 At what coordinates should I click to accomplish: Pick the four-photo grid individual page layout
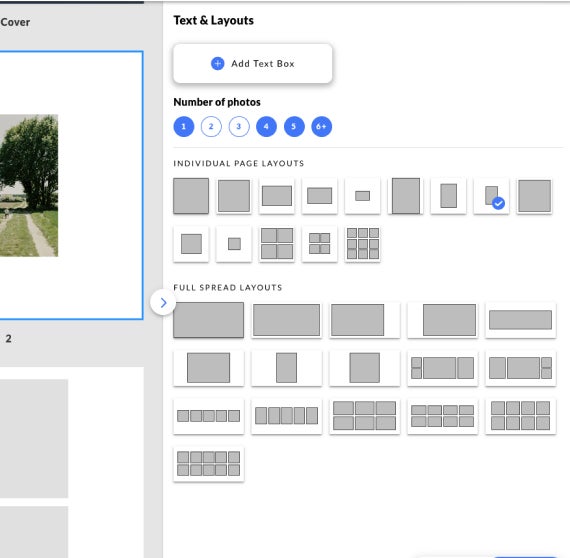point(277,244)
